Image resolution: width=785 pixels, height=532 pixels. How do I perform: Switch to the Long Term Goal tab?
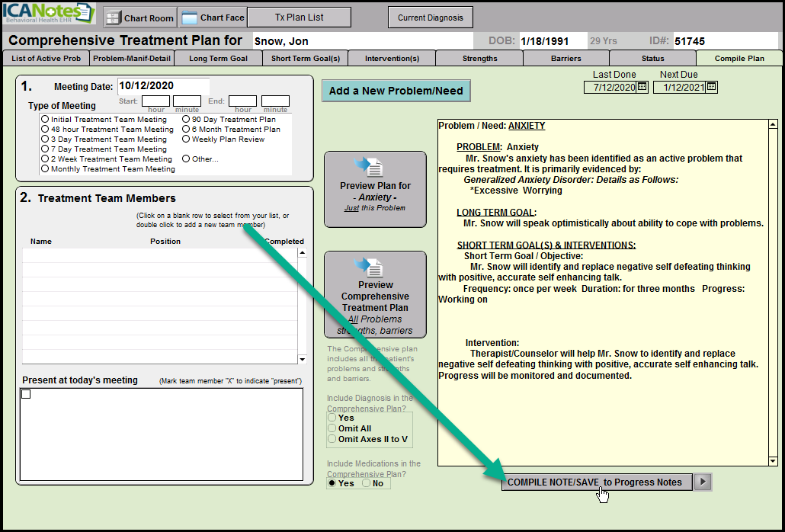[x=218, y=58]
